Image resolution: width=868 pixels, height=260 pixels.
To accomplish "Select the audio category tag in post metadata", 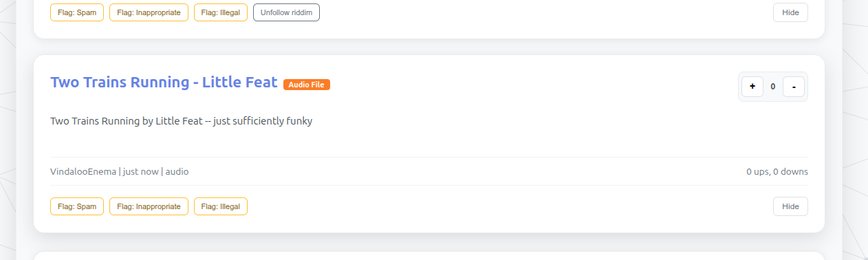I will pos(177,171).
